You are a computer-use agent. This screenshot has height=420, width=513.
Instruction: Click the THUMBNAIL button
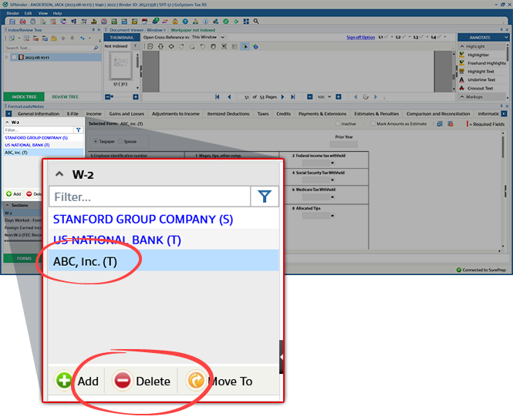click(x=122, y=38)
